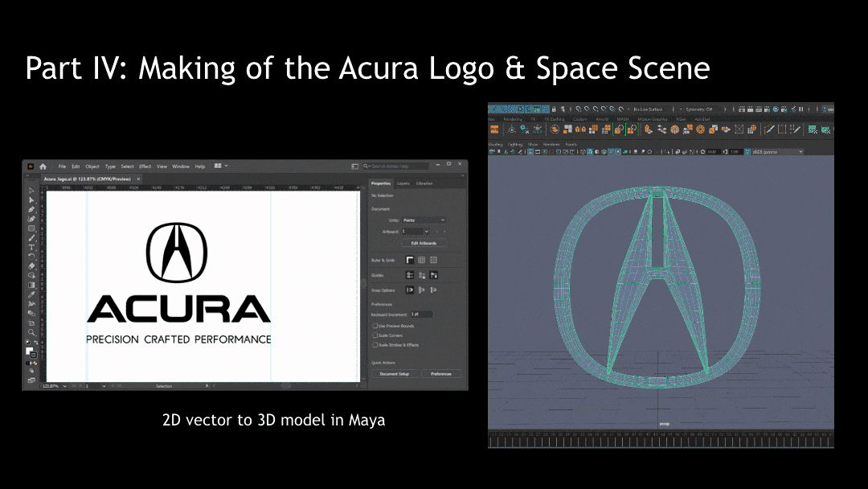This screenshot has height=489, width=868.
Task: Open the Illustrator Effect menu
Action: pyautogui.click(x=145, y=166)
